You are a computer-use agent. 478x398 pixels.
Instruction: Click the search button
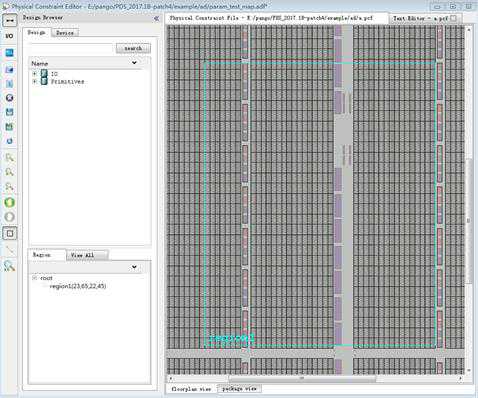click(133, 48)
